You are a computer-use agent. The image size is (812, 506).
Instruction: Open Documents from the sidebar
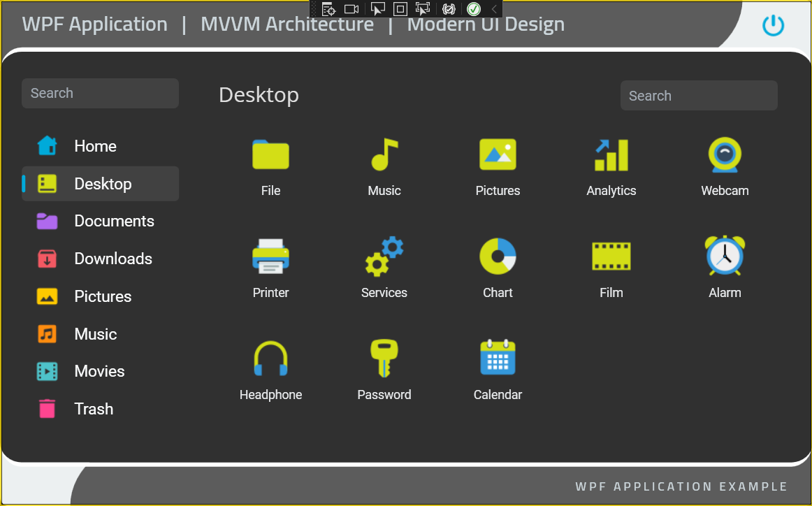pyautogui.click(x=101, y=221)
